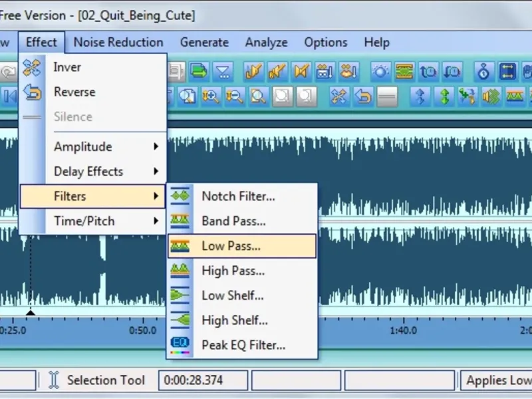
Task: Open the Options menu
Action: (326, 43)
